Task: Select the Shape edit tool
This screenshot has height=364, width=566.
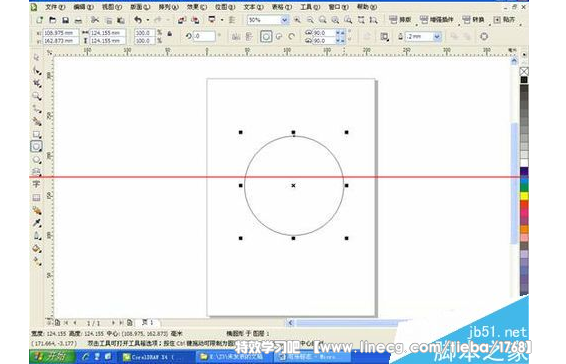Action: 36,70
